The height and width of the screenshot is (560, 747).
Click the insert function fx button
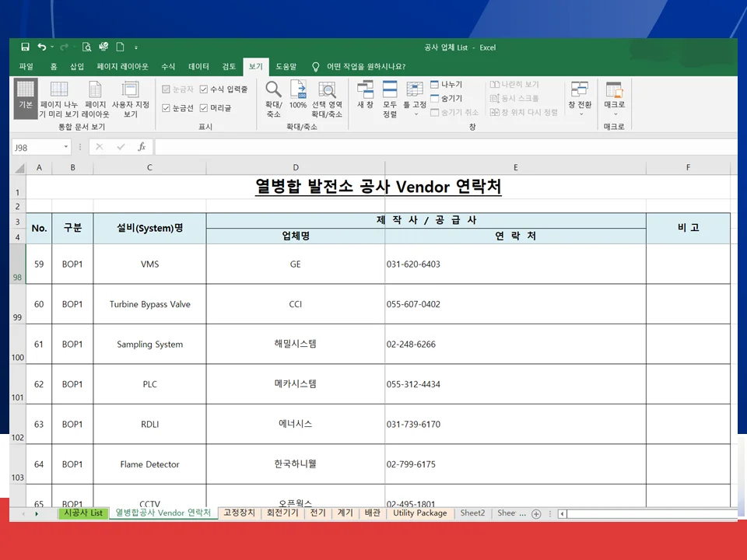pyautogui.click(x=142, y=147)
